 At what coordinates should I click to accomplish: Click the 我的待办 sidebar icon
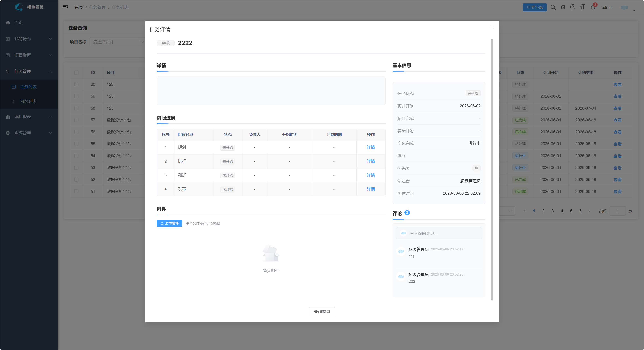click(8, 39)
